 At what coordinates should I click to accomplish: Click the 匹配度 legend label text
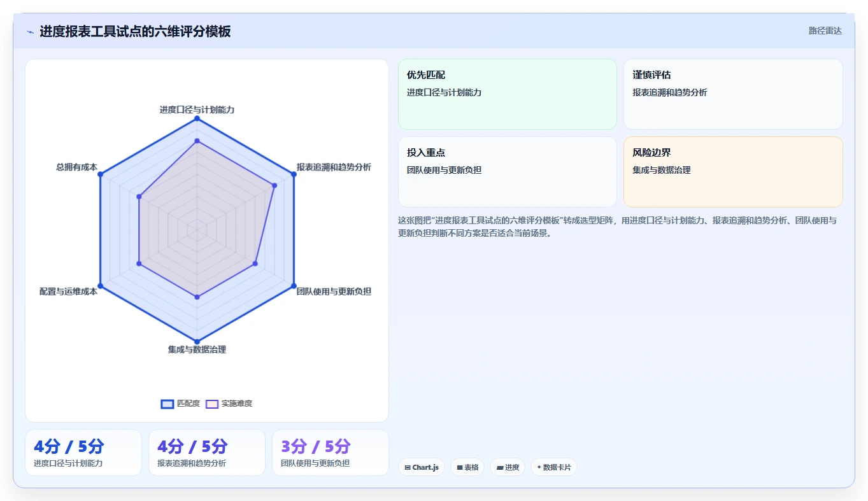pos(189,404)
